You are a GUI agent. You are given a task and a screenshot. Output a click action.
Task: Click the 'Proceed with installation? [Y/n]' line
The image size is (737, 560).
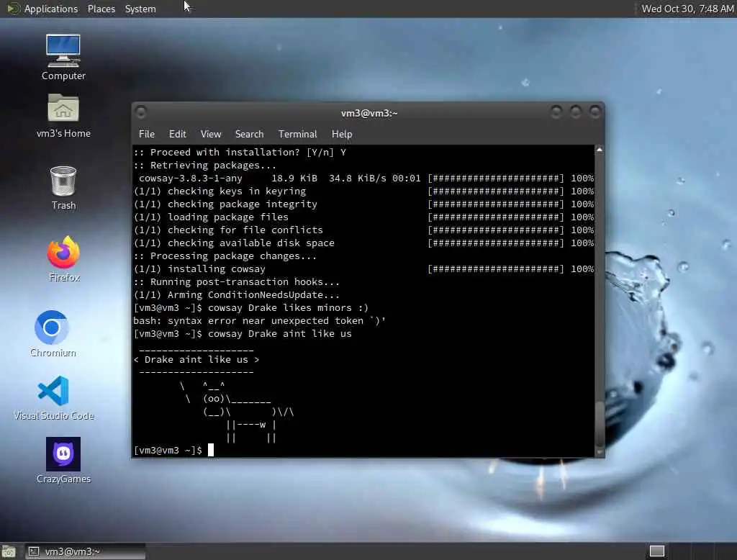(240, 153)
